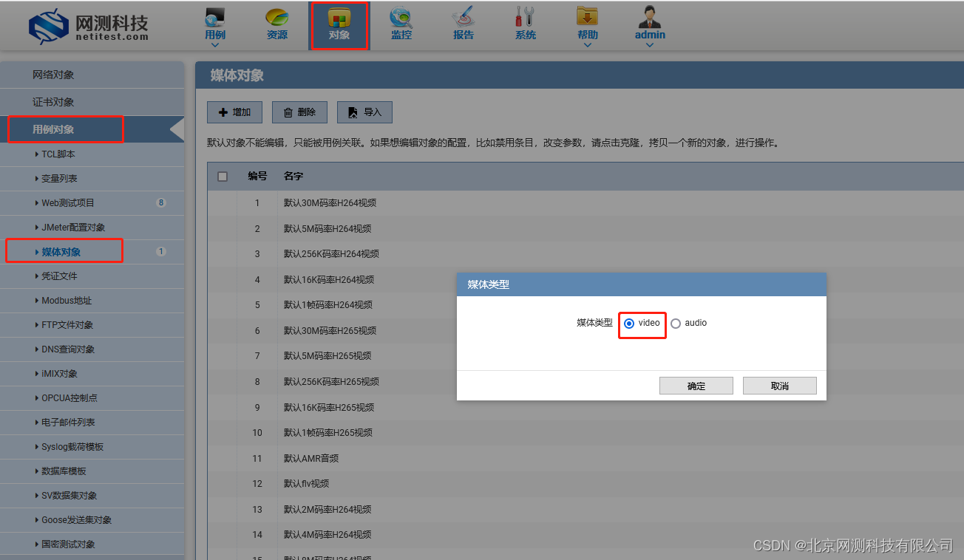Select the video media type radio button

coord(629,324)
